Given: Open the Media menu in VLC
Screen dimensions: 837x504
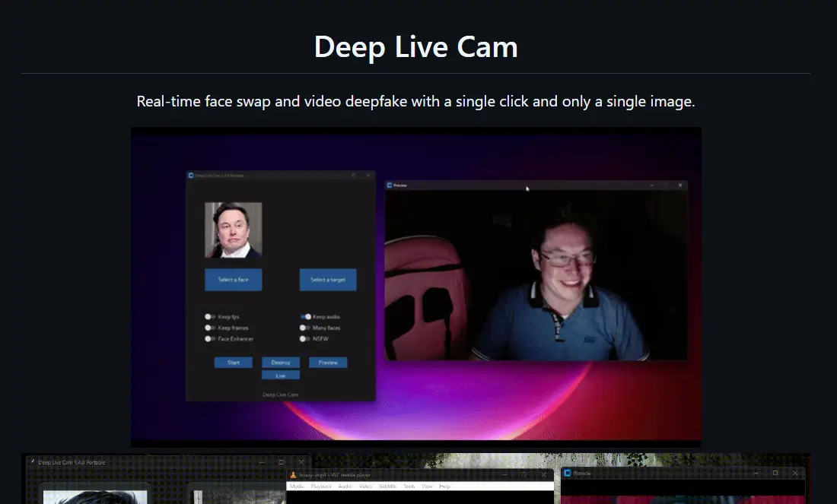Looking at the screenshot, I should 297,487.
